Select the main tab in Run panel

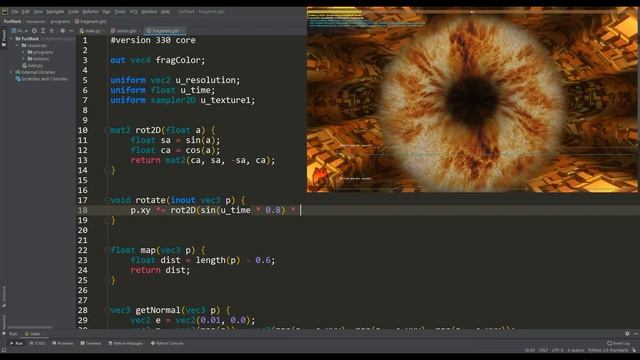pos(33,334)
